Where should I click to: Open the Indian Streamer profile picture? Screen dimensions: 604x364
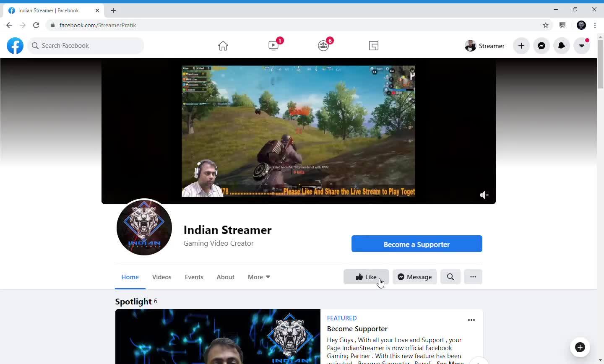[144, 227]
